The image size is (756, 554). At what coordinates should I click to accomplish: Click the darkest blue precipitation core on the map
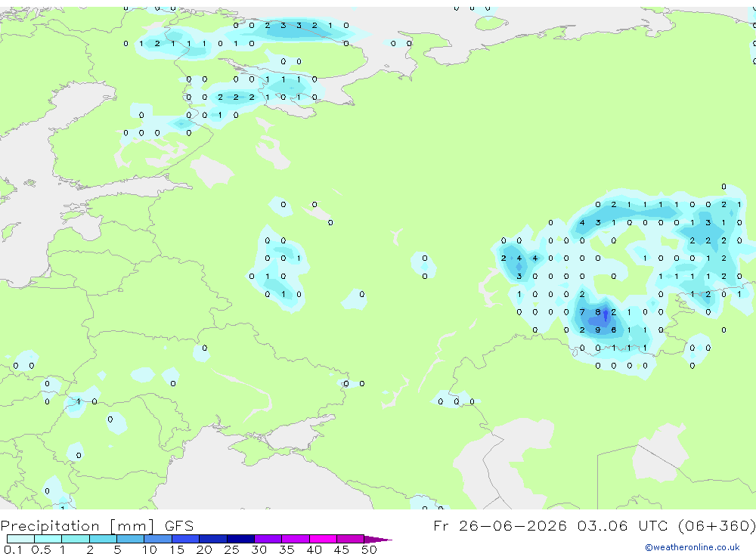point(606,316)
